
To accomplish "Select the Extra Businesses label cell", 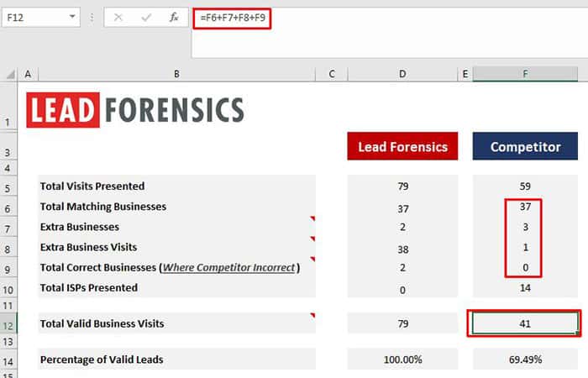I will [176, 227].
